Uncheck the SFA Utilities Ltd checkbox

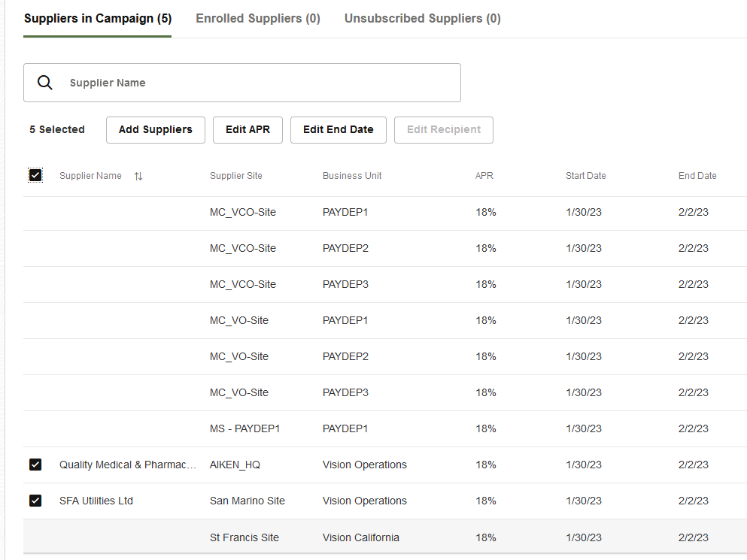click(x=35, y=501)
